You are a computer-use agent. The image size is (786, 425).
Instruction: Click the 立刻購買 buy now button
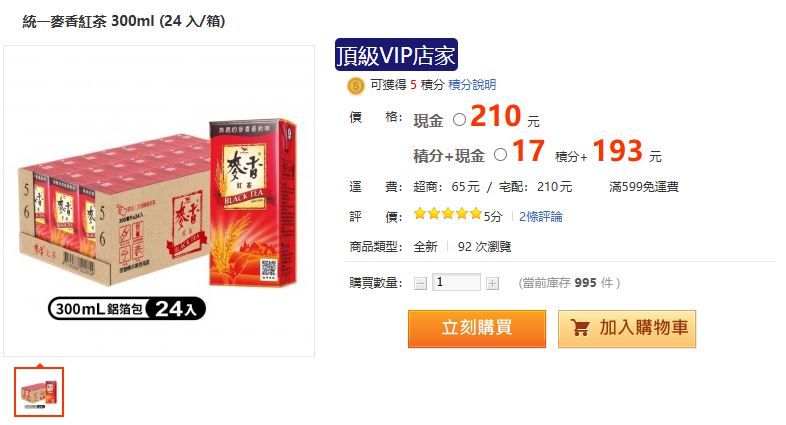point(477,328)
